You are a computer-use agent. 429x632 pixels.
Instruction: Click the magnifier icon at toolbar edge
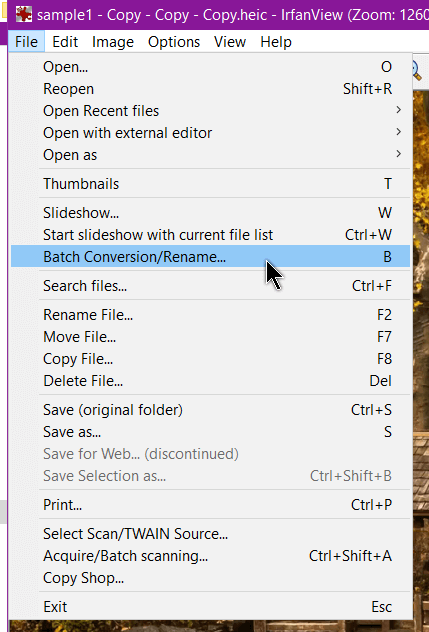point(417,71)
